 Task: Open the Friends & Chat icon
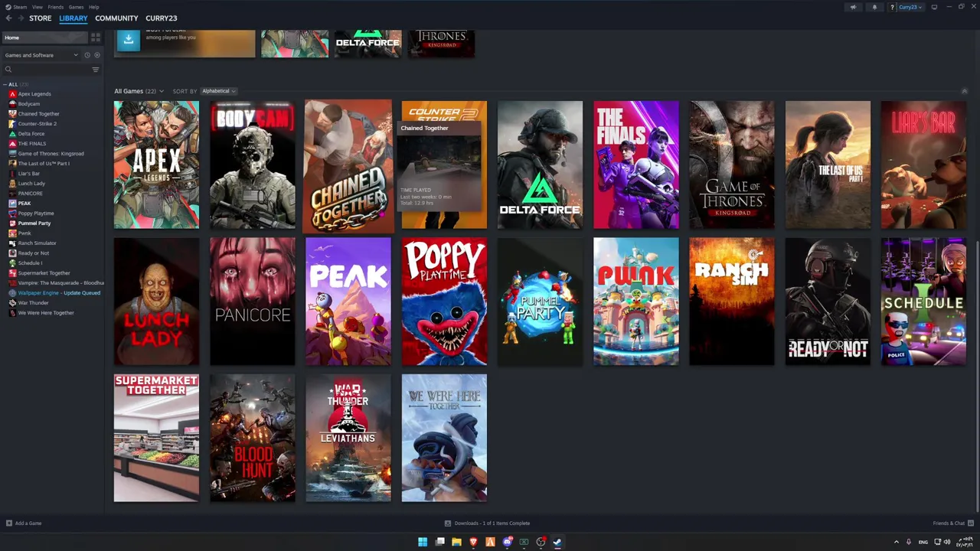(969, 523)
